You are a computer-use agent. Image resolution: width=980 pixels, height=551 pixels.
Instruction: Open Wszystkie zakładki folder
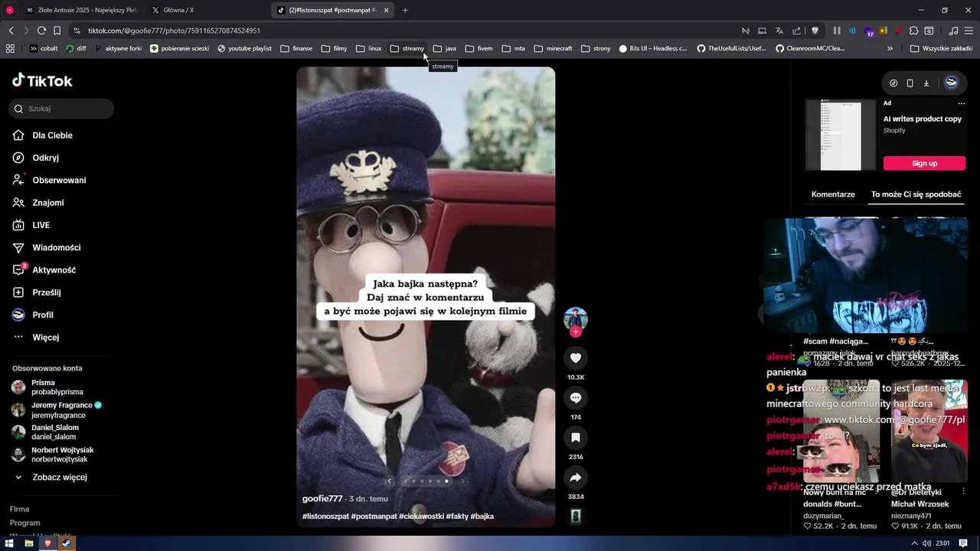[941, 48]
